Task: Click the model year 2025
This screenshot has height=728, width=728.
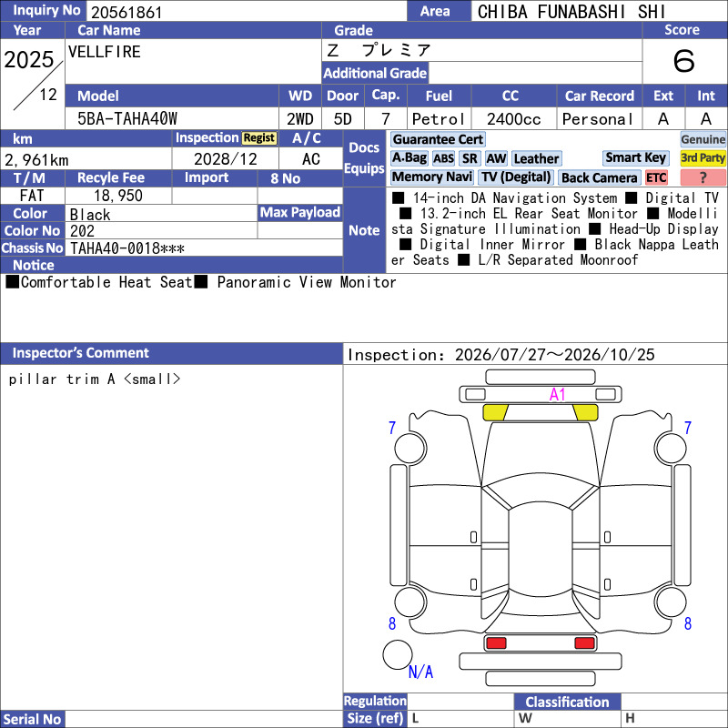Action: tap(29, 59)
